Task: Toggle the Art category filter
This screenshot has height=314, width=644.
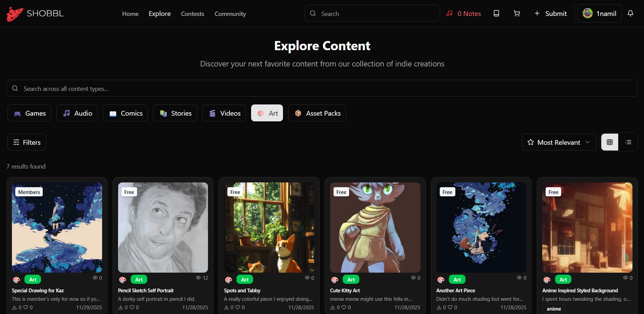Action: pyautogui.click(x=267, y=113)
